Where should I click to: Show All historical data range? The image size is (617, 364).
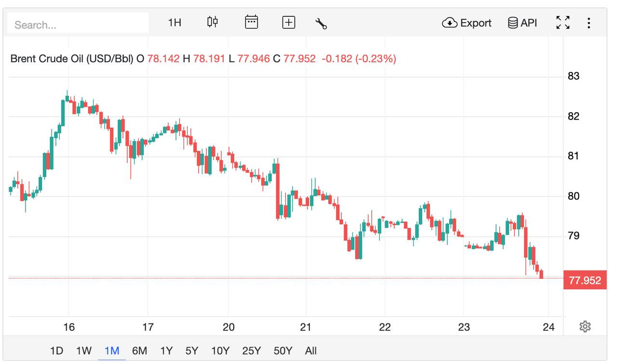point(311,351)
